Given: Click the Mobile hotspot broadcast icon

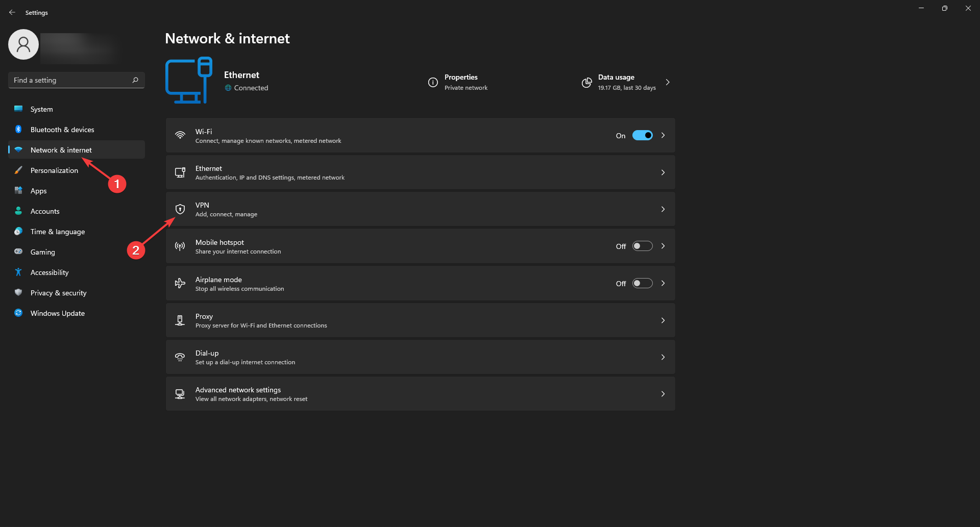Looking at the screenshot, I should 180,246.
